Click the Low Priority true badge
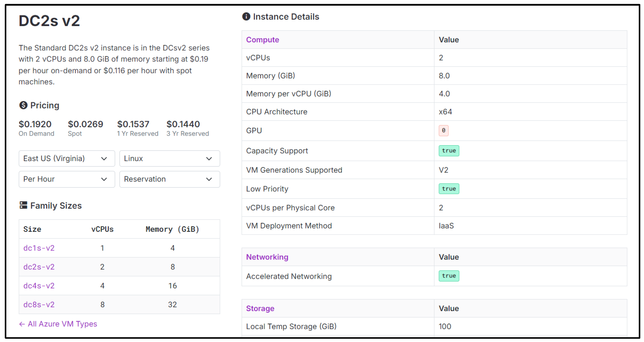The image size is (644, 342). [449, 189]
